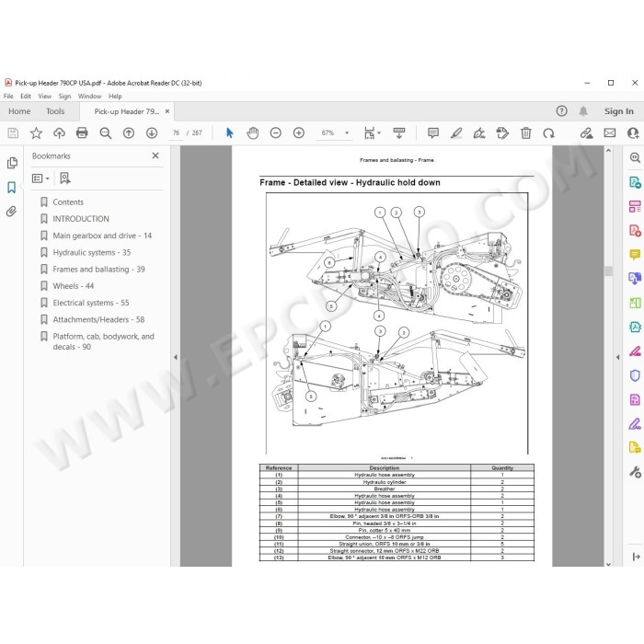Select the highlight text pen tool
Image resolution: width=644 pixels, height=644 pixels.
click(x=456, y=133)
